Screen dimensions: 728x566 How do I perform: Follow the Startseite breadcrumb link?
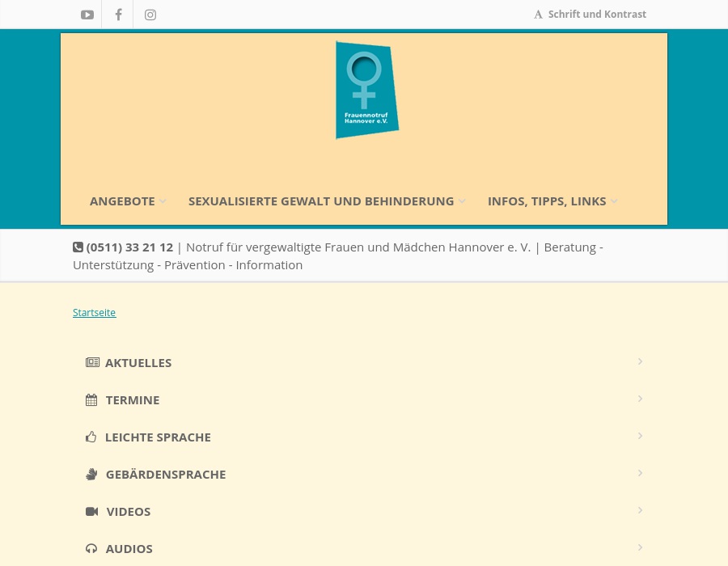[95, 313]
